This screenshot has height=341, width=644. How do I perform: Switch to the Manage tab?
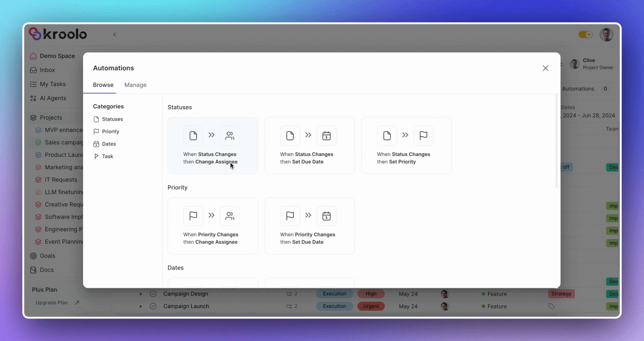tap(135, 84)
